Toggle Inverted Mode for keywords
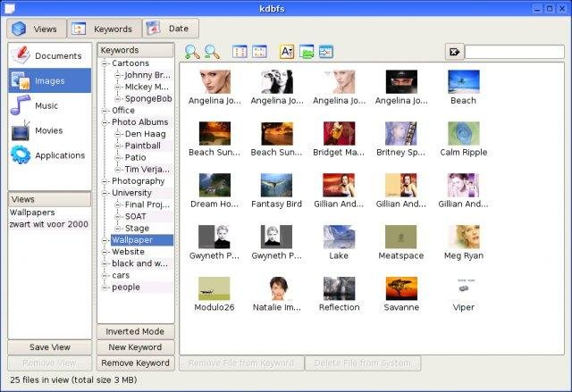The height and width of the screenshot is (392, 572). point(135,331)
